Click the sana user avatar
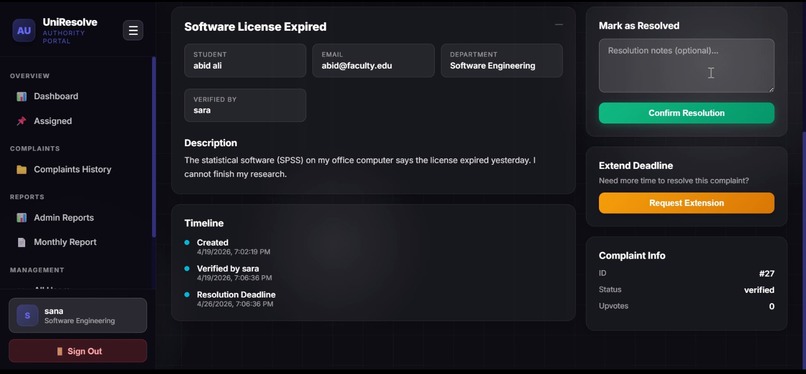Screen dimensions: 806x374 tap(27, 315)
